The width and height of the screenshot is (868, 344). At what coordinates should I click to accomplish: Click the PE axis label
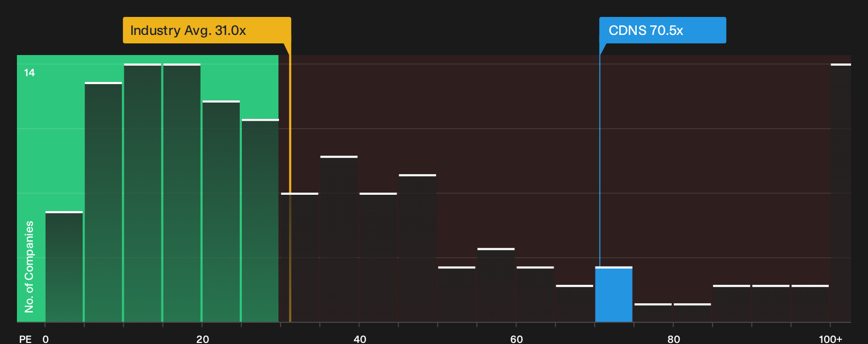[25, 339]
